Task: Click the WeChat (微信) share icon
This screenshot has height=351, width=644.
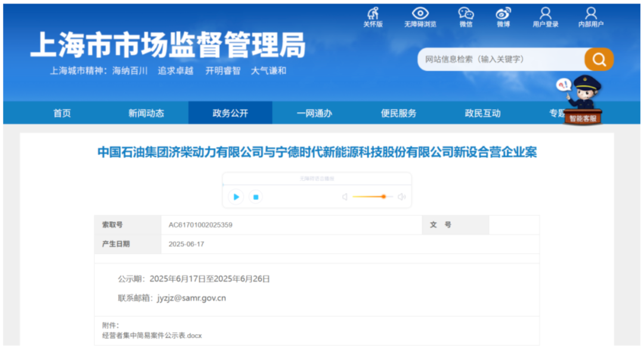Action: [x=466, y=16]
